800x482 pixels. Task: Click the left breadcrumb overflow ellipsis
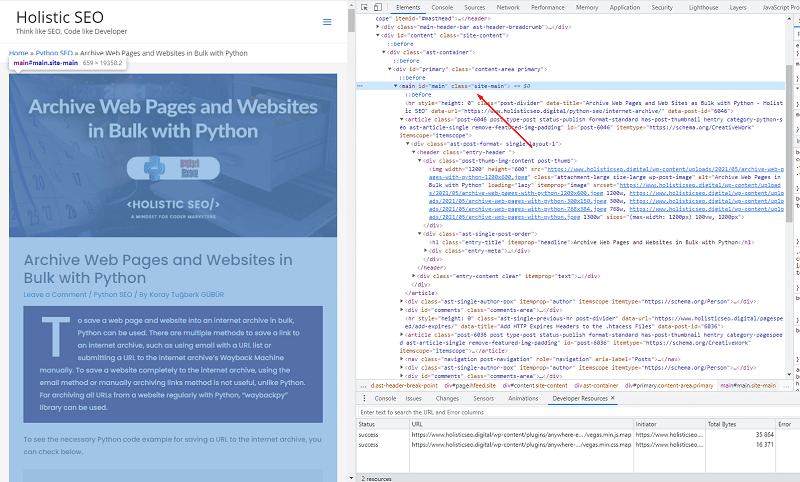[x=363, y=386]
